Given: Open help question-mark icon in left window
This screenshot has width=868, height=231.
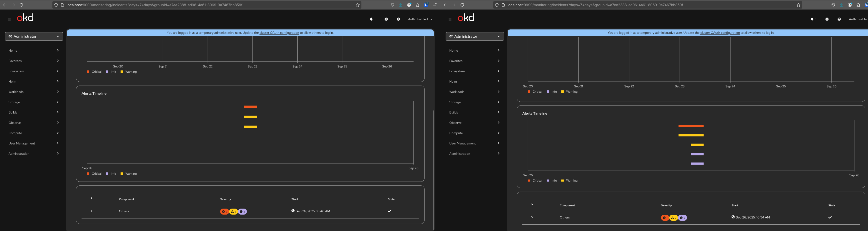Looking at the screenshot, I should click(x=398, y=19).
